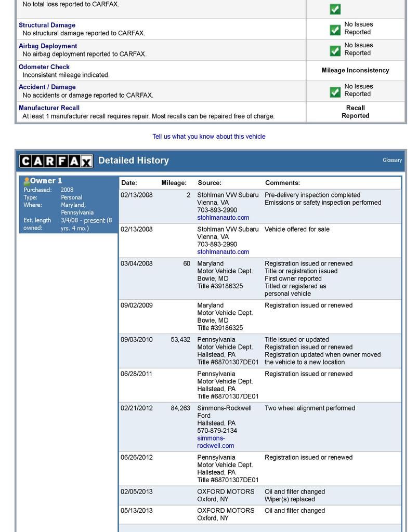Click the mileage value 84,263

[x=180, y=408]
